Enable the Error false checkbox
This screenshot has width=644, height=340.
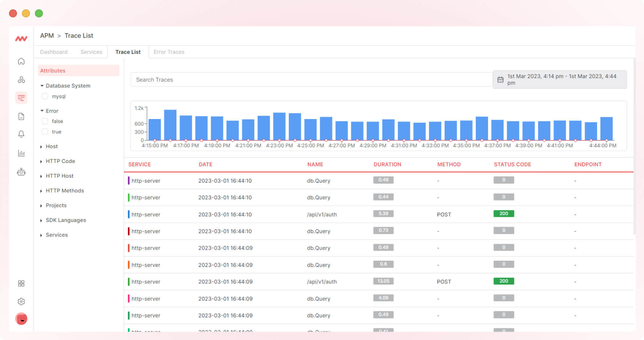tap(45, 121)
